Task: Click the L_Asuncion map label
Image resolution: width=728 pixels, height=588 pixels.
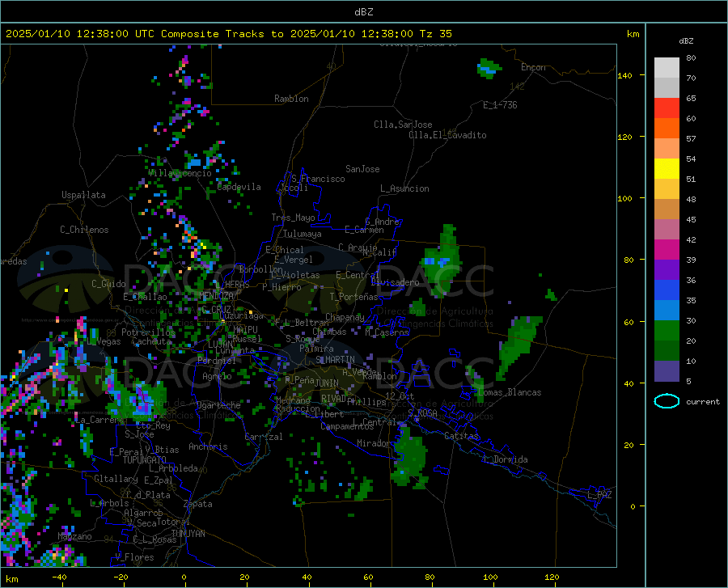Action: pos(405,188)
